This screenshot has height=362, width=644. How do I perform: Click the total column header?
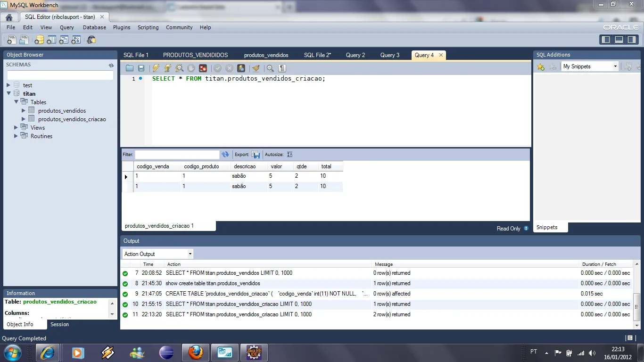[x=330, y=166]
